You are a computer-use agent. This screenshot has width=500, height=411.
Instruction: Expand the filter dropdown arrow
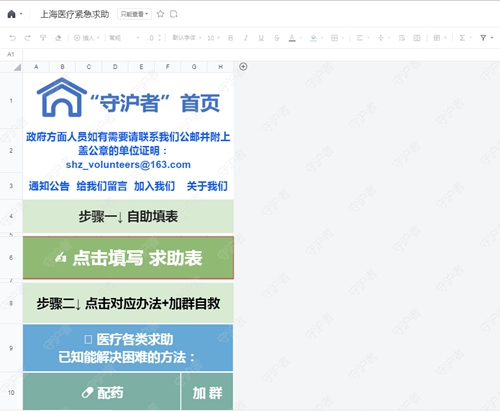coord(492,38)
